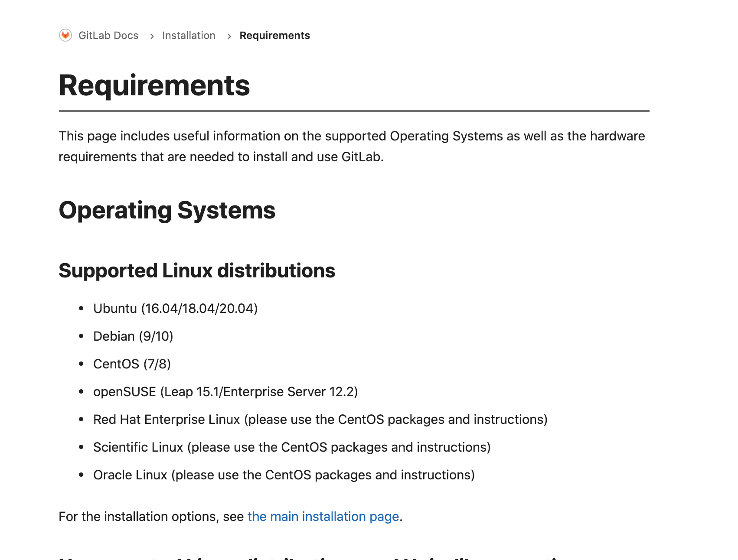Click the intro paragraph about hardware requirements
738x560 pixels.
tap(352, 147)
